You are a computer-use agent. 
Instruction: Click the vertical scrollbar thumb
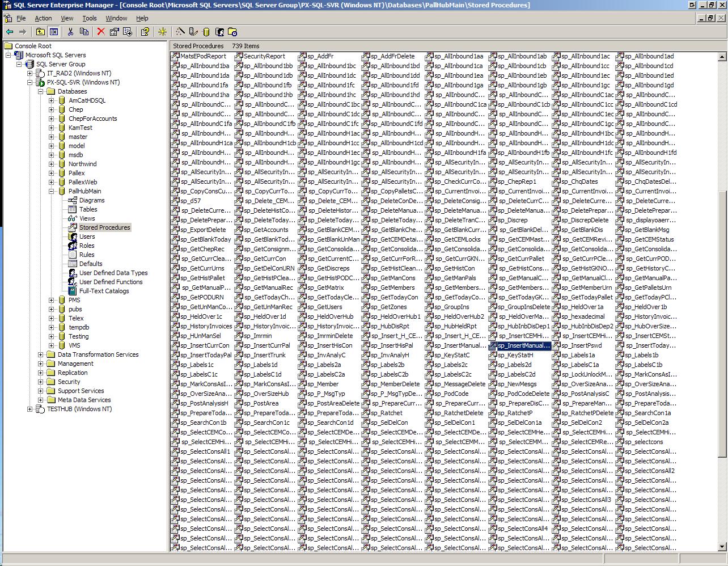tap(722, 324)
